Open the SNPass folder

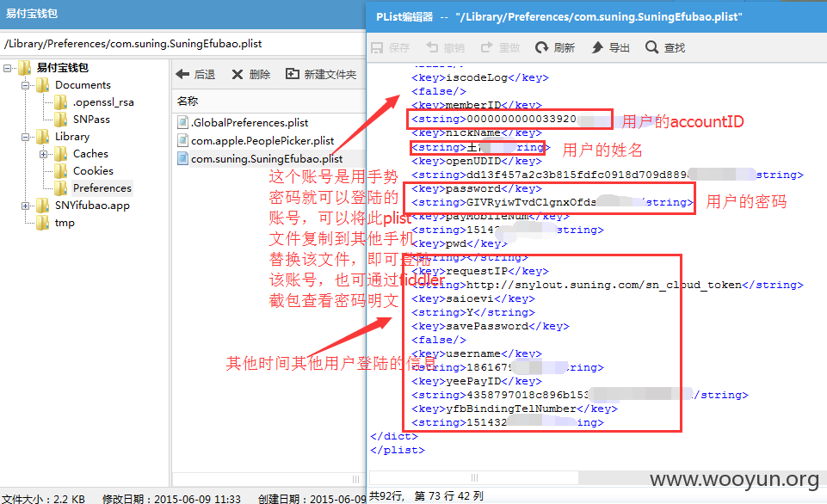[x=91, y=120]
